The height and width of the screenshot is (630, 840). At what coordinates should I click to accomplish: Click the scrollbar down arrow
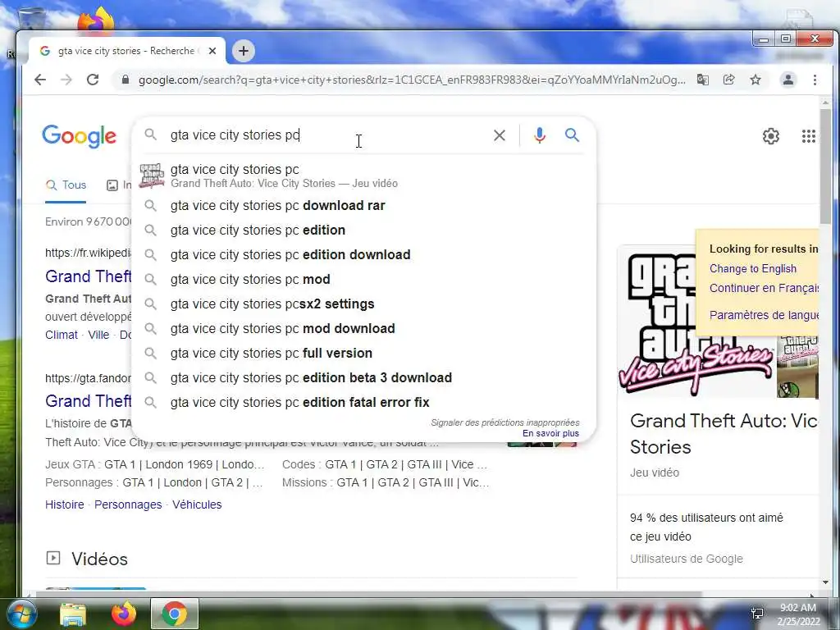(825, 582)
